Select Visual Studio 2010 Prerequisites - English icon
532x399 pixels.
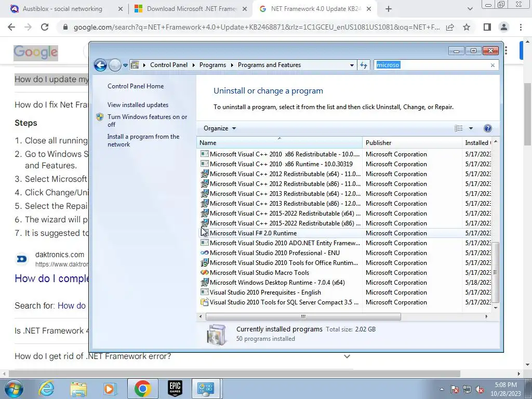tap(205, 292)
